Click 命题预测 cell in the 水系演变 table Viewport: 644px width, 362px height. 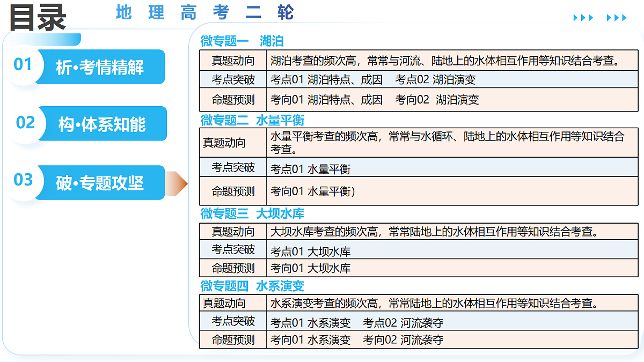tap(233, 340)
